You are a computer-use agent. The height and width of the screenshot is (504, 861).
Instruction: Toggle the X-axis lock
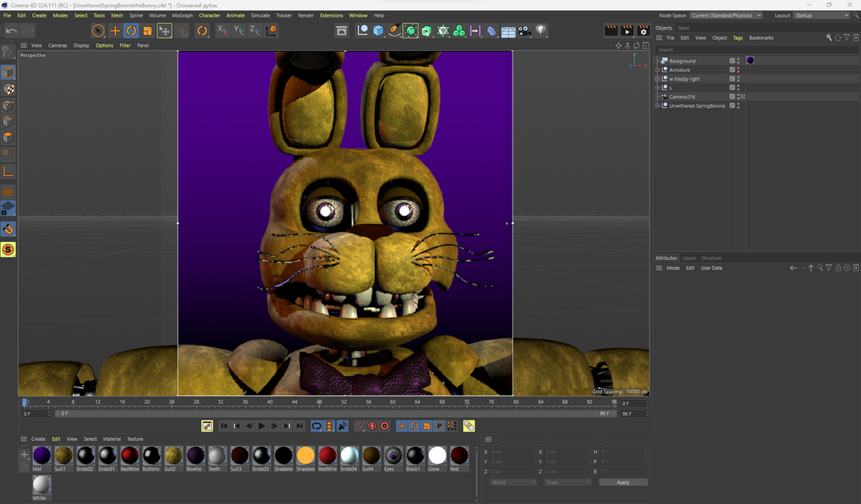click(x=223, y=30)
